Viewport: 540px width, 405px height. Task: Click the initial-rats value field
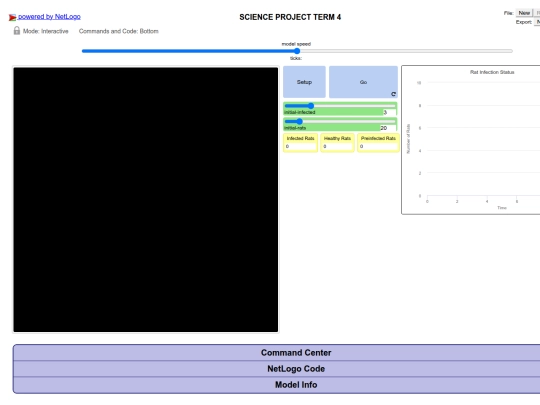[388, 128]
